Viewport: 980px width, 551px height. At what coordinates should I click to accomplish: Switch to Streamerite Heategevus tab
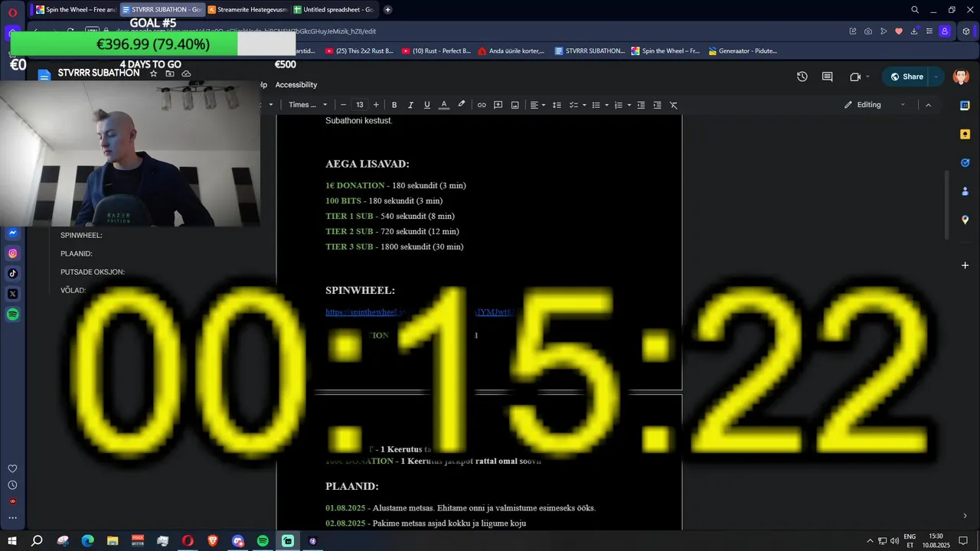coord(247,10)
